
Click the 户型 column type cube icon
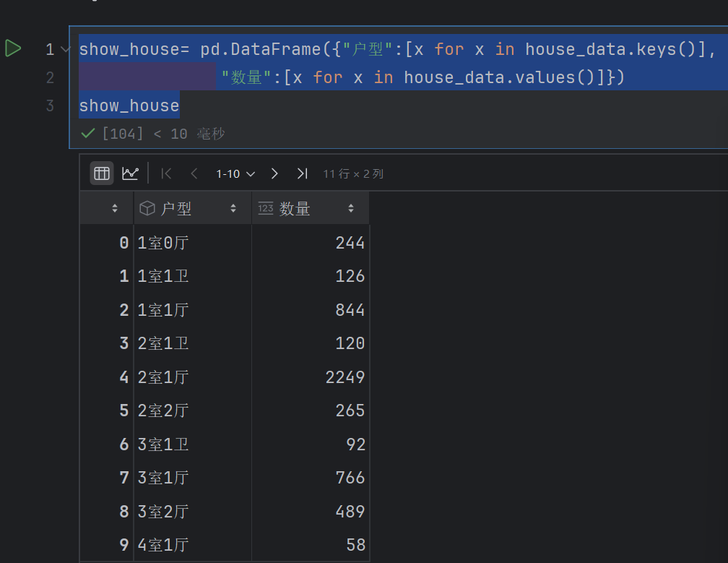[147, 208]
